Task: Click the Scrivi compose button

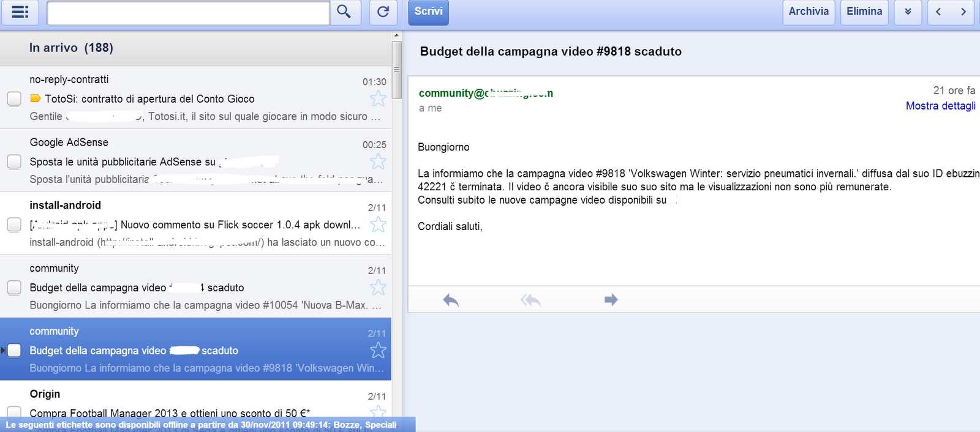Action: click(428, 12)
